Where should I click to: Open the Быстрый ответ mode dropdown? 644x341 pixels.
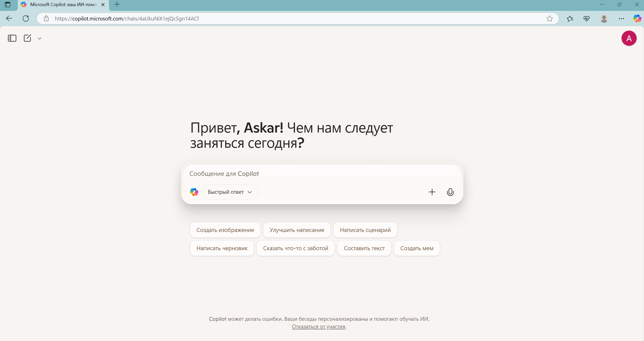pos(230,192)
